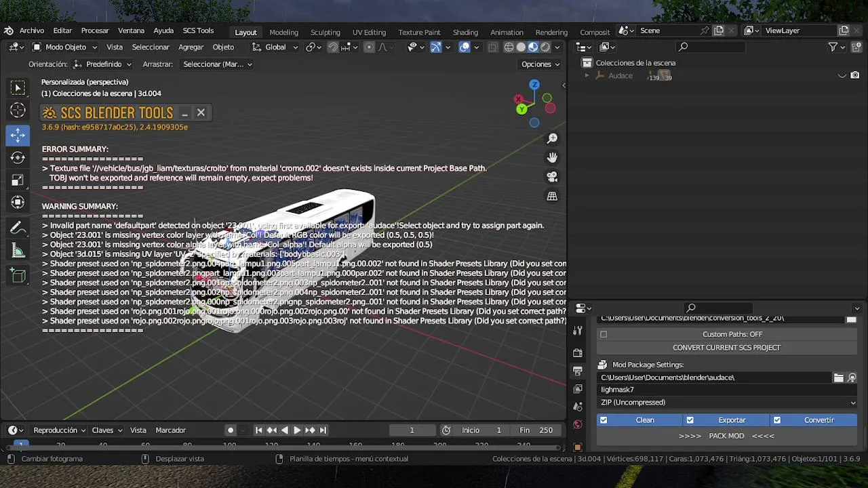868x488 pixels.
Task: Open the Object properties tab icon
Action: tap(578, 447)
